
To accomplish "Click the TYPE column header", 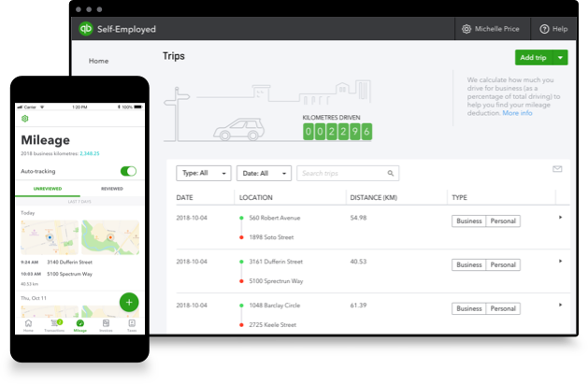I will click(459, 197).
